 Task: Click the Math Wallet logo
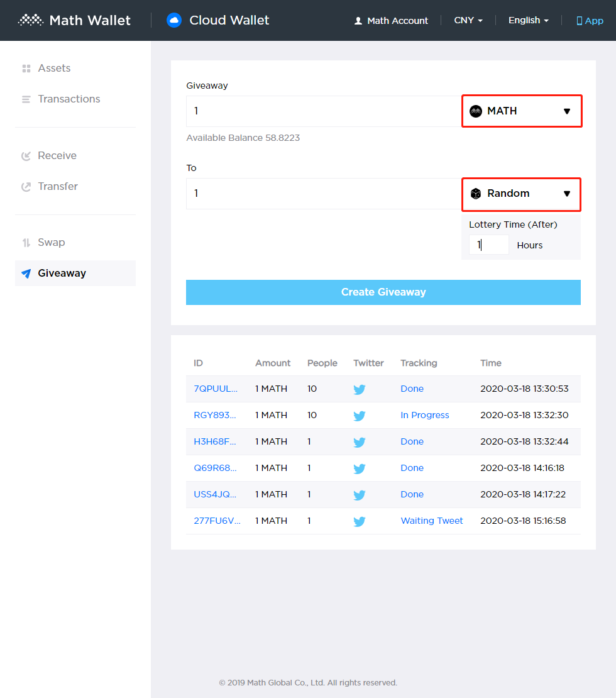(x=74, y=19)
